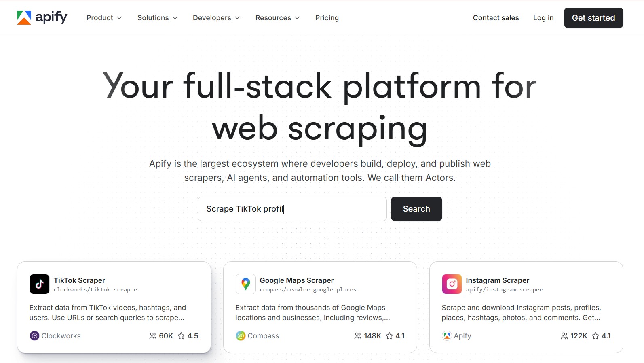Viewport: 644px width, 363px height.
Task: Click the search input field
Action: pyautogui.click(x=292, y=209)
